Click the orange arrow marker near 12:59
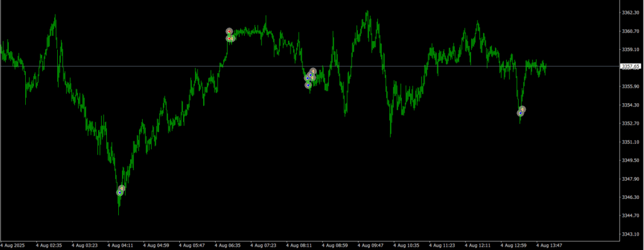The image size is (644, 250). coord(523,110)
